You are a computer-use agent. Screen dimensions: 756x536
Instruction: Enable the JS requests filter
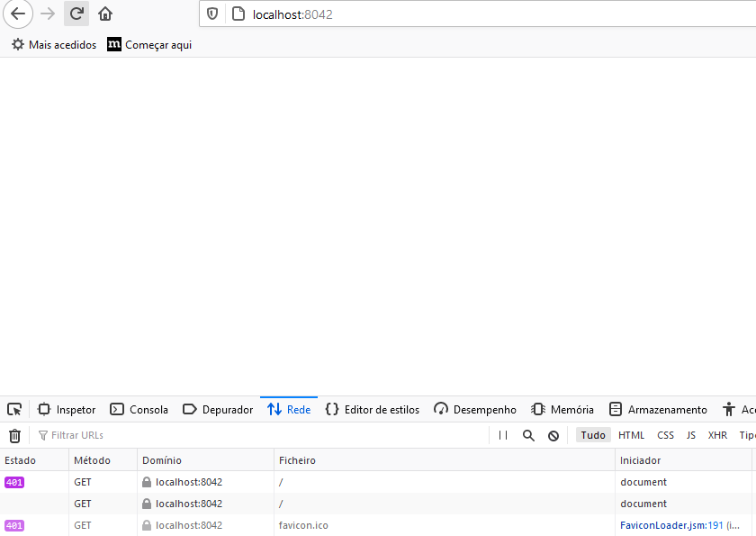coord(690,435)
